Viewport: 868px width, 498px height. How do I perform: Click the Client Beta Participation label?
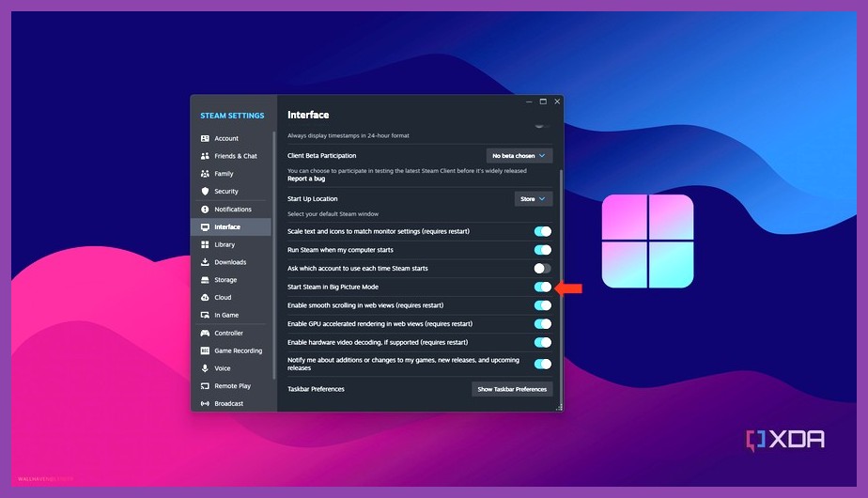[x=321, y=156]
